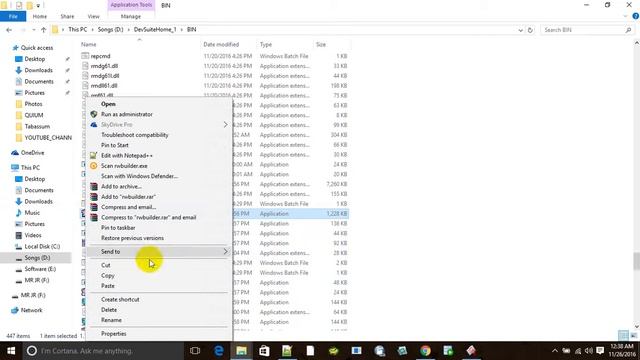Select Scan rwbuilder.exe entry
640x360 pixels.
pyautogui.click(x=124, y=166)
